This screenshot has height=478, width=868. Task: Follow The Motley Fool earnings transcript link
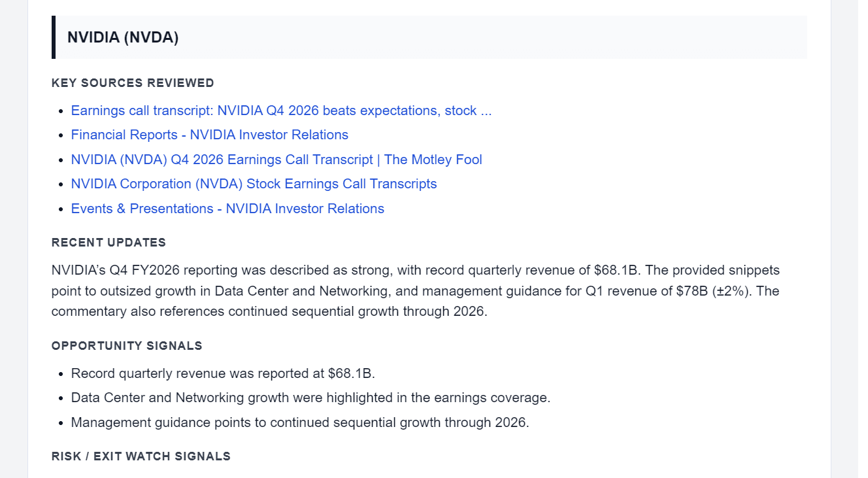(x=276, y=160)
